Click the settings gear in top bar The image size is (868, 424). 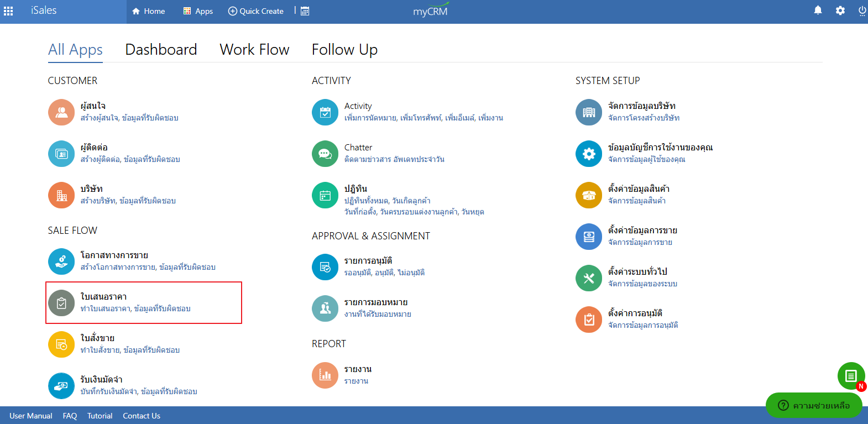(840, 11)
